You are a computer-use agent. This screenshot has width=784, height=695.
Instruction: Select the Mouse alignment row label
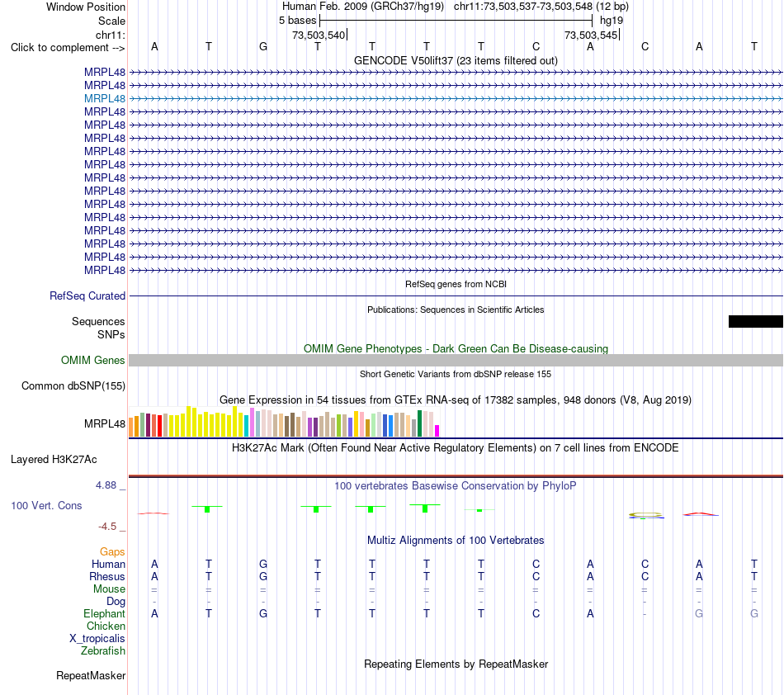109,589
